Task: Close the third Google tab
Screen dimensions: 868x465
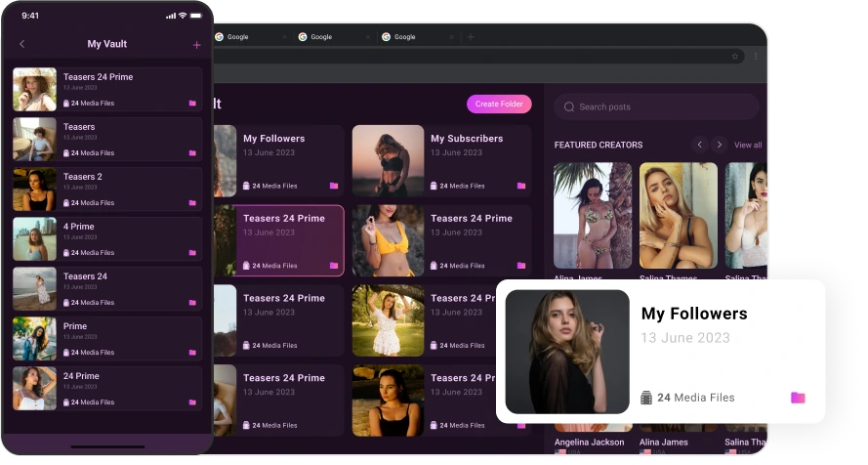Action: [x=451, y=37]
